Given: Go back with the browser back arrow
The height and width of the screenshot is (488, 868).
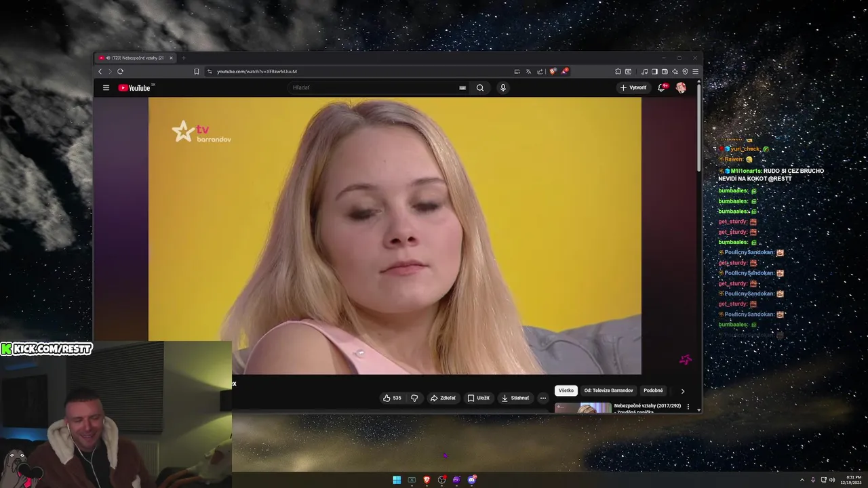Looking at the screenshot, I should [100, 71].
